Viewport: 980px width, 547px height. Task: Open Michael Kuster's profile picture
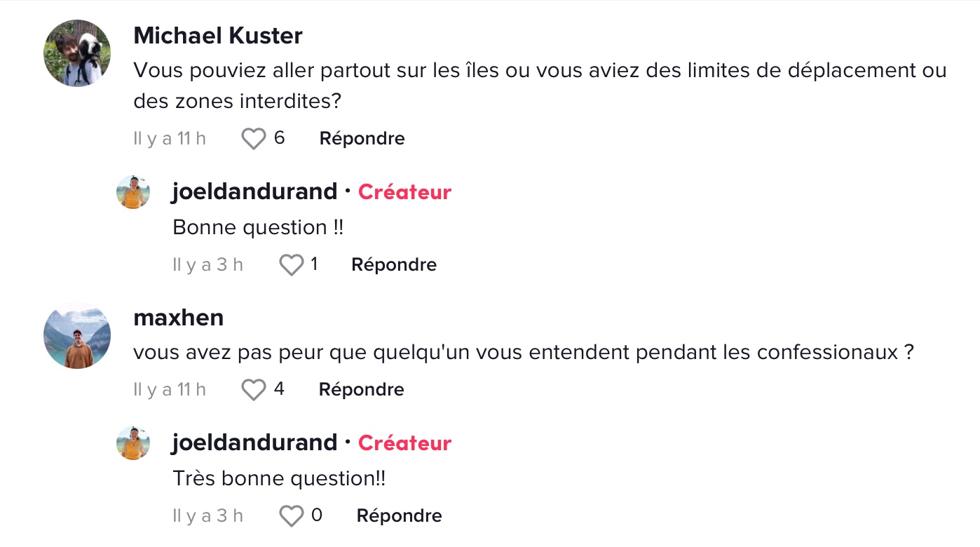point(77,53)
